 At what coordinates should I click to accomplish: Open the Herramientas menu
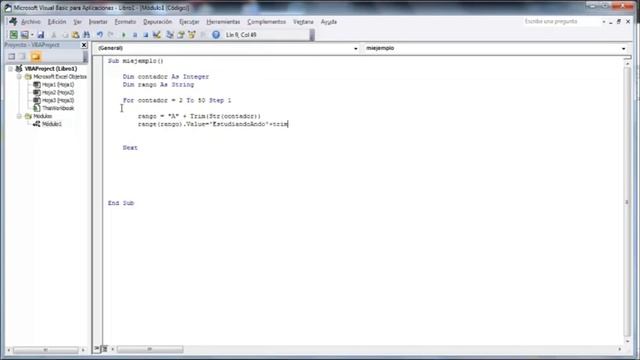(x=223, y=22)
